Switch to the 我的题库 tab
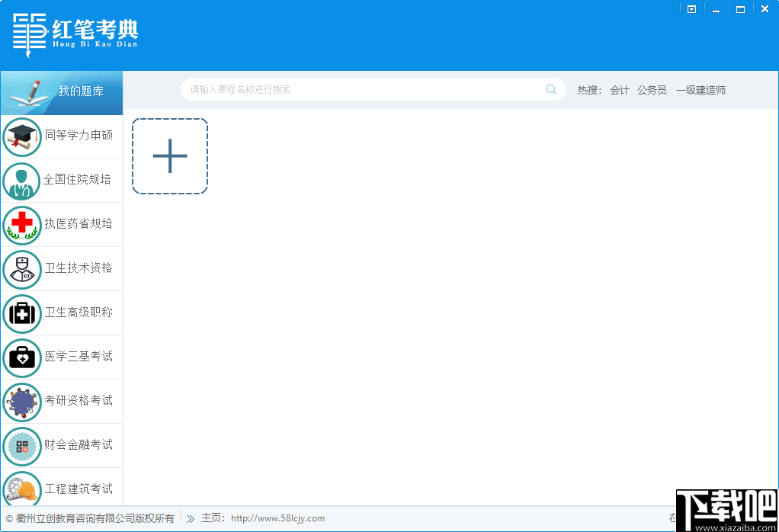779x532 pixels. pos(61,92)
